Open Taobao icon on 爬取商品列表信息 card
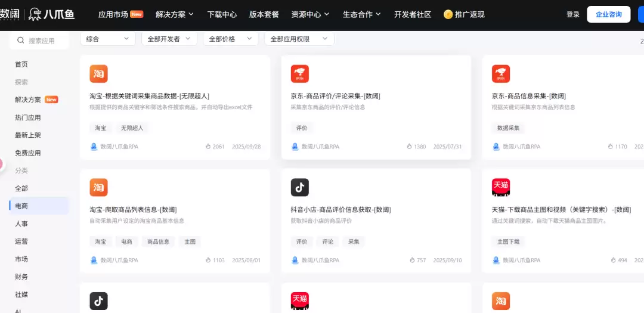 coord(98,187)
